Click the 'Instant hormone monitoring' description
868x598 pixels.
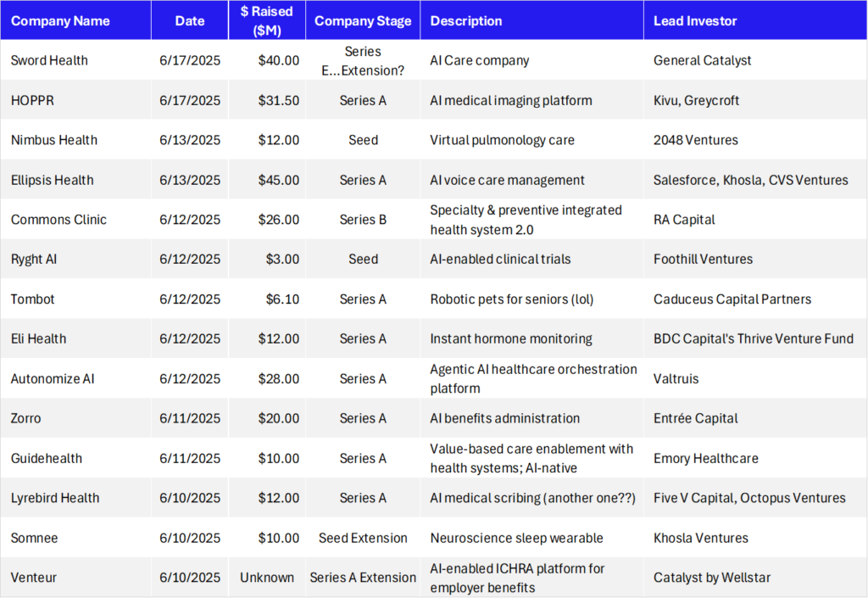511,339
